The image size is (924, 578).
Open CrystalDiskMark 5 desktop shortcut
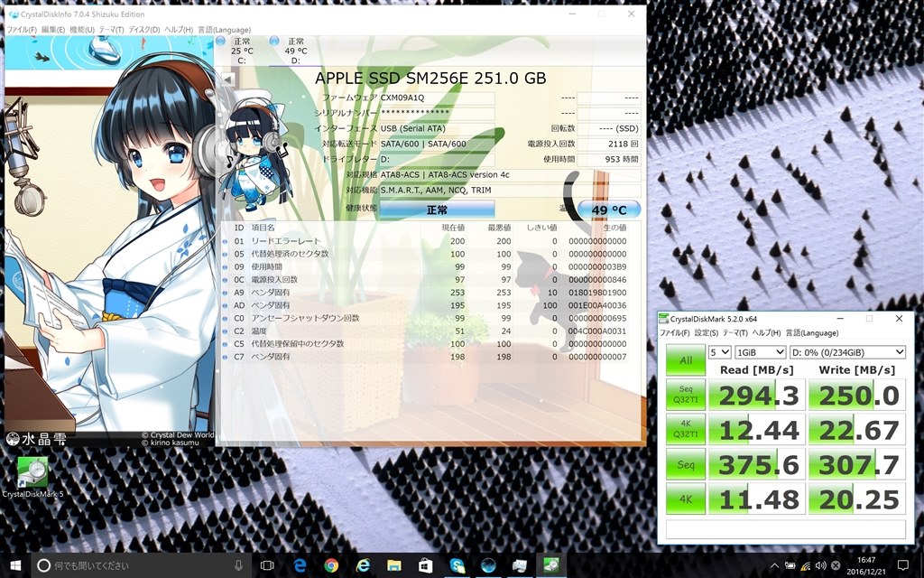32,477
